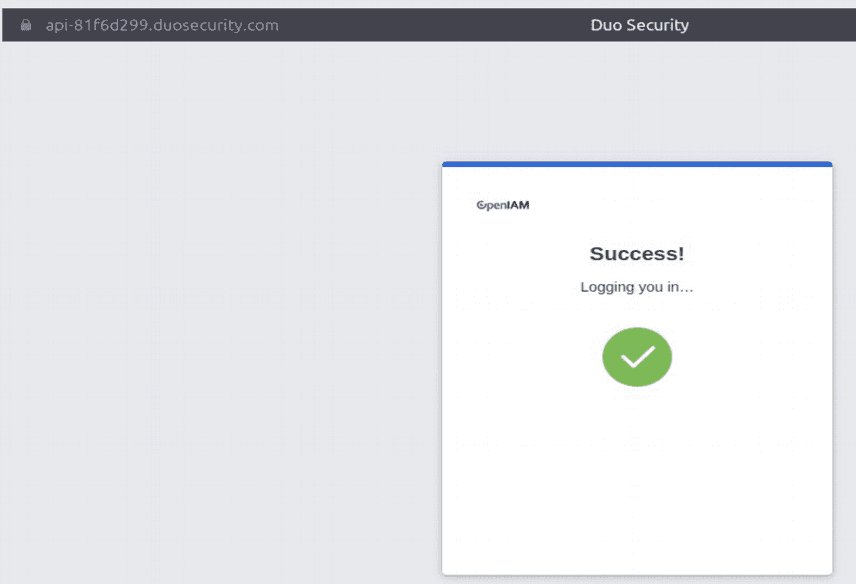This screenshot has width=856, height=584.
Task: Click the blue accent bar atop the card
Action: pos(637,164)
